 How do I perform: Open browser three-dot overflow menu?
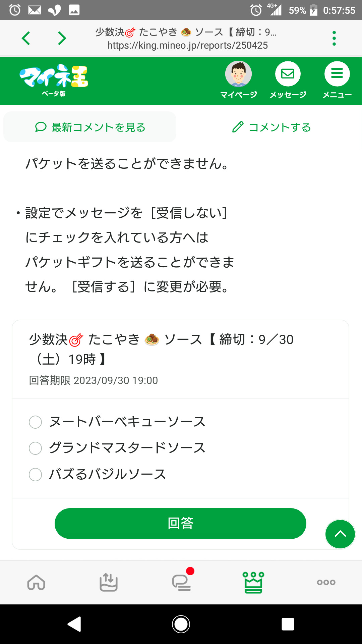coord(334,38)
